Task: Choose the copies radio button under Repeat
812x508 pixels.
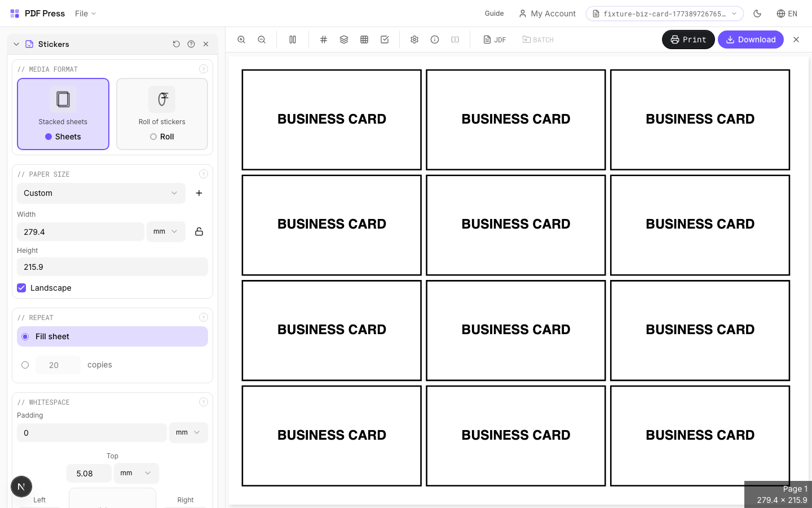Action: tap(25, 365)
